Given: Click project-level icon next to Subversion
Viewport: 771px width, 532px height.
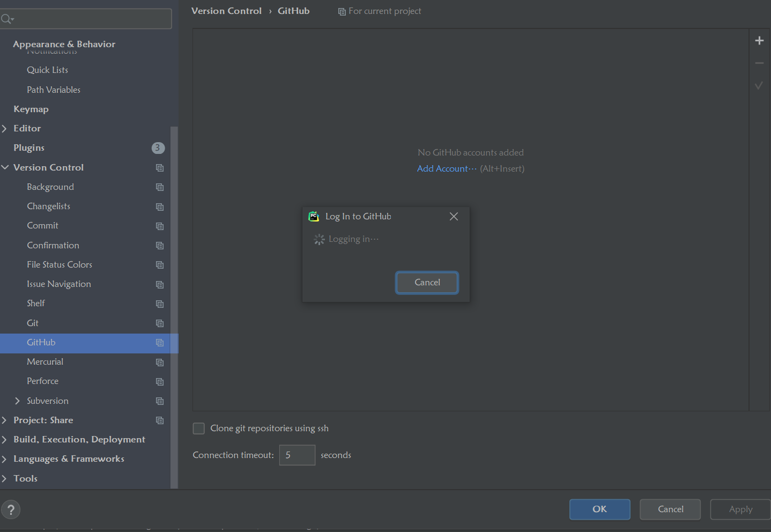Looking at the screenshot, I should click(160, 401).
